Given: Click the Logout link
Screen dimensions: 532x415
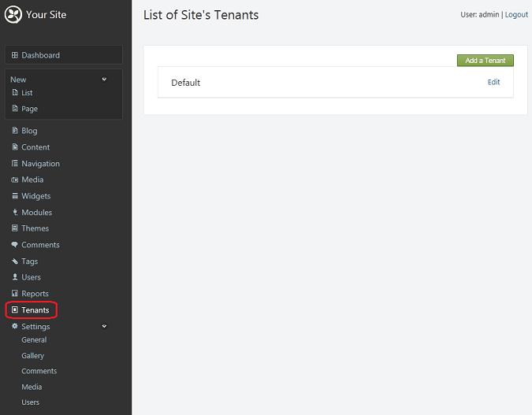Looking at the screenshot, I should [x=516, y=15].
